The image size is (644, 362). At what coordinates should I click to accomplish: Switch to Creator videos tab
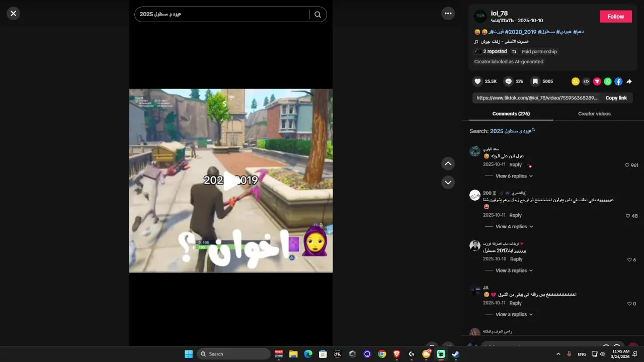pos(594,114)
